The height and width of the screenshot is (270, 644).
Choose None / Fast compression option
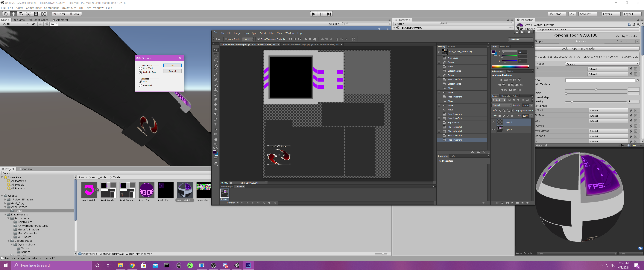click(140, 68)
